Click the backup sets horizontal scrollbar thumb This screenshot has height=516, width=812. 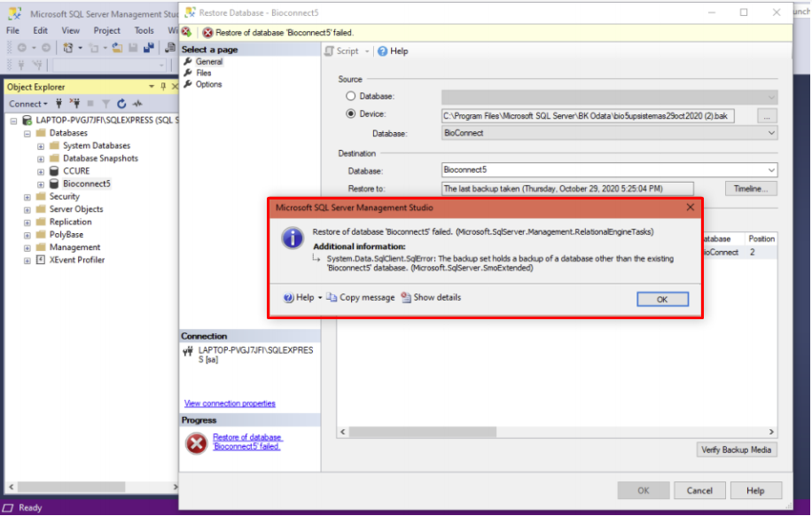tap(423, 432)
